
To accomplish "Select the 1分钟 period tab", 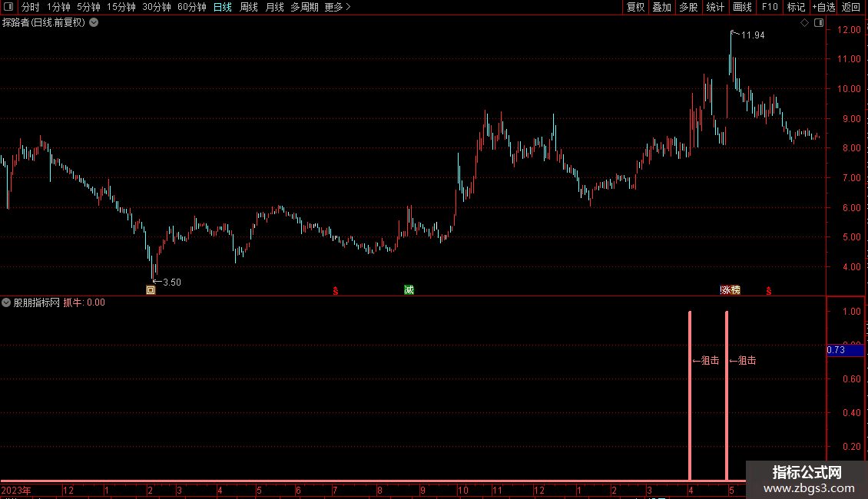I will pyautogui.click(x=58, y=7).
